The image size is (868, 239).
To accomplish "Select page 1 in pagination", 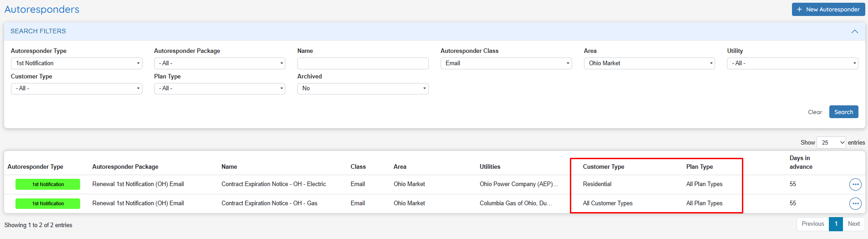I will tap(836, 224).
